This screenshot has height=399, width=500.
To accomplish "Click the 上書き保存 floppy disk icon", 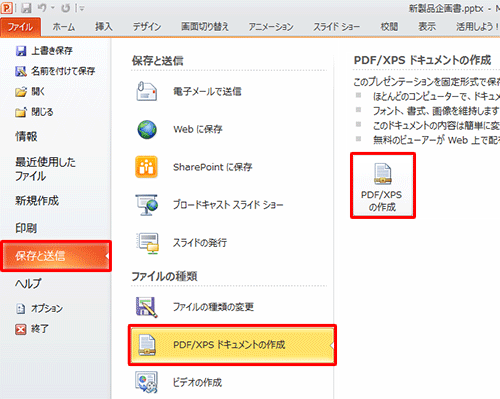I will click(21, 51).
